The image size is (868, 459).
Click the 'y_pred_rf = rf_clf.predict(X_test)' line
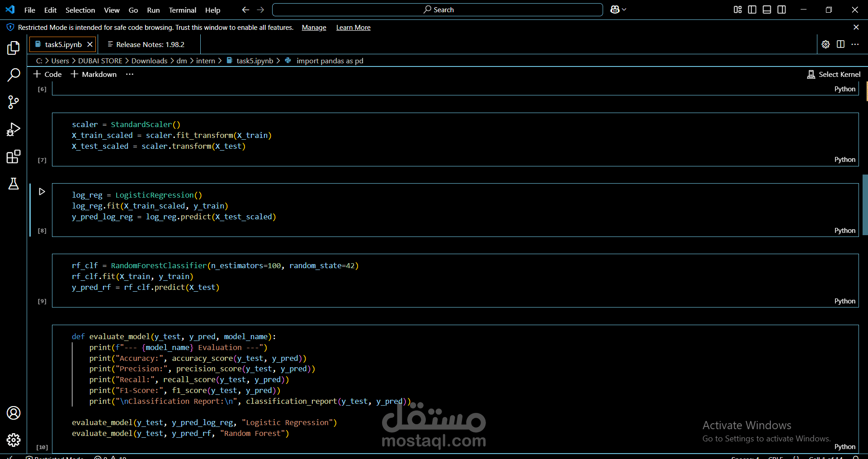pos(146,287)
